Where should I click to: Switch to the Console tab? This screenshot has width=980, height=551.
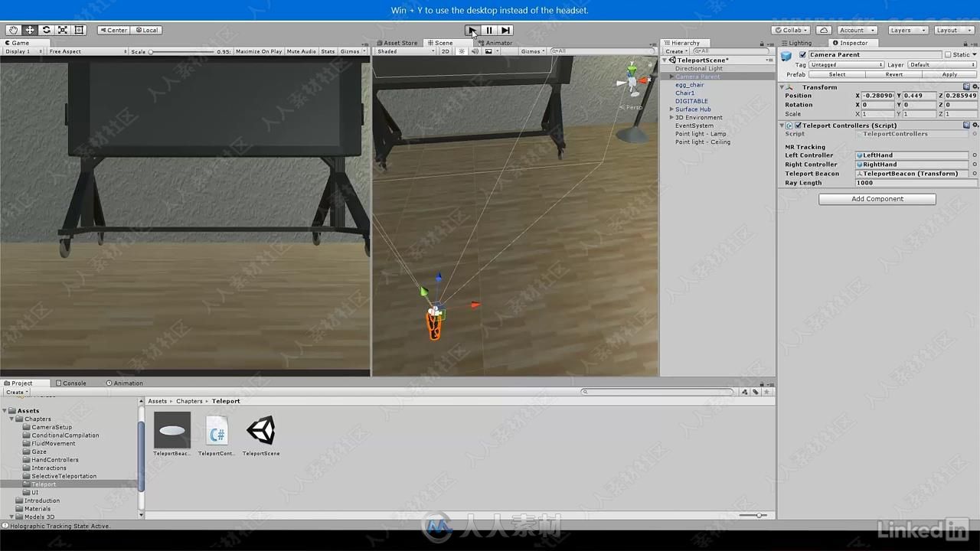point(70,383)
